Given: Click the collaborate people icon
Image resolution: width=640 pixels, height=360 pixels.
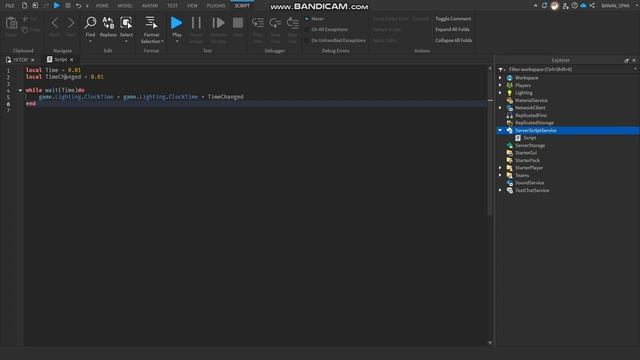Looking at the screenshot, I should [565, 6].
